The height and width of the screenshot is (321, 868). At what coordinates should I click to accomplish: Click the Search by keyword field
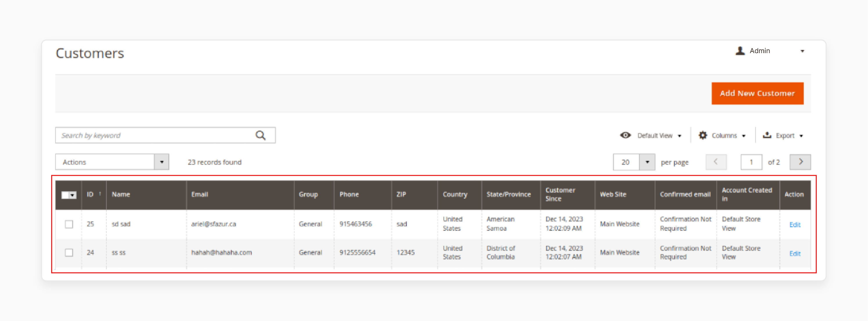point(165,136)
